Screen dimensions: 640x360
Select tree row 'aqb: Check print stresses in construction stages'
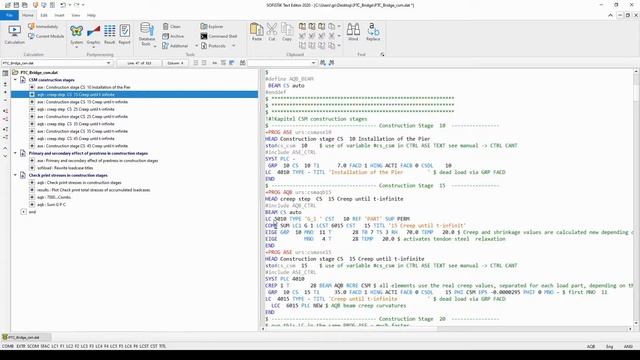tap(79, 182)
